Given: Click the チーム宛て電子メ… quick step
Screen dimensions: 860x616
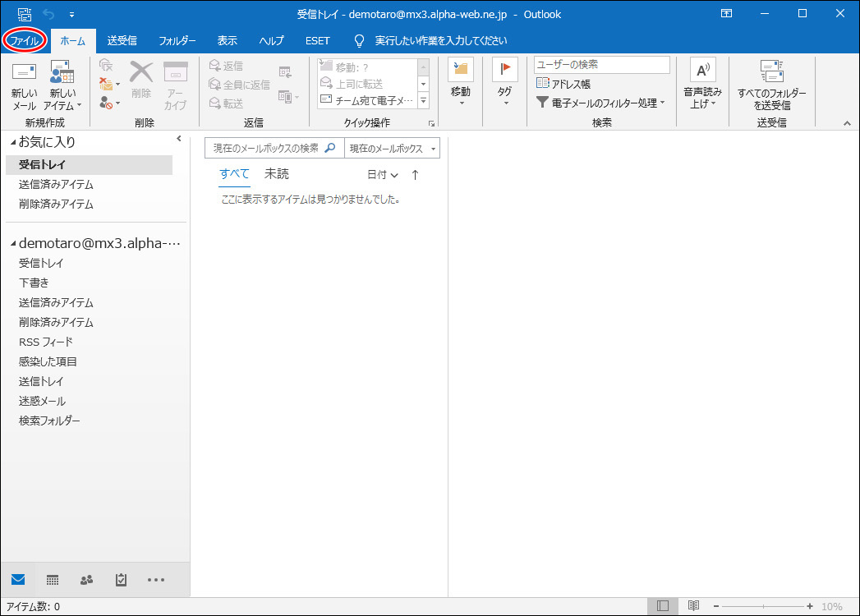Looking at the screenshot, I should pos(367,100).
